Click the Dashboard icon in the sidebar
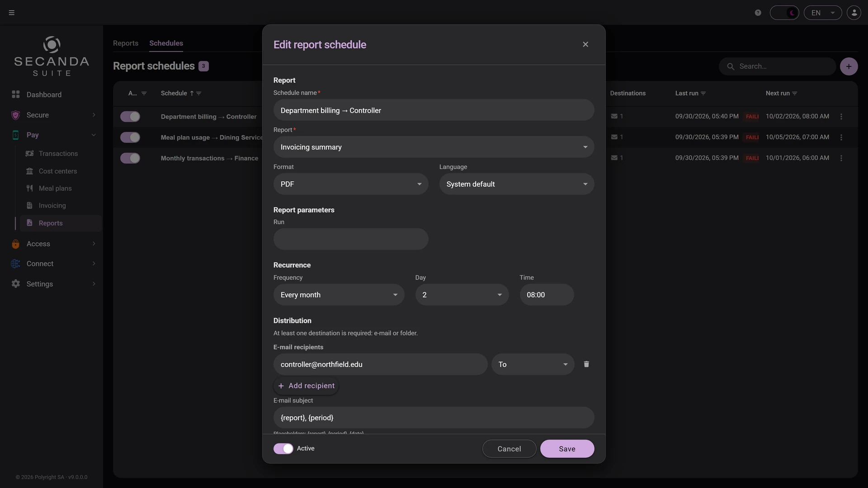 (x=16, y=94)
